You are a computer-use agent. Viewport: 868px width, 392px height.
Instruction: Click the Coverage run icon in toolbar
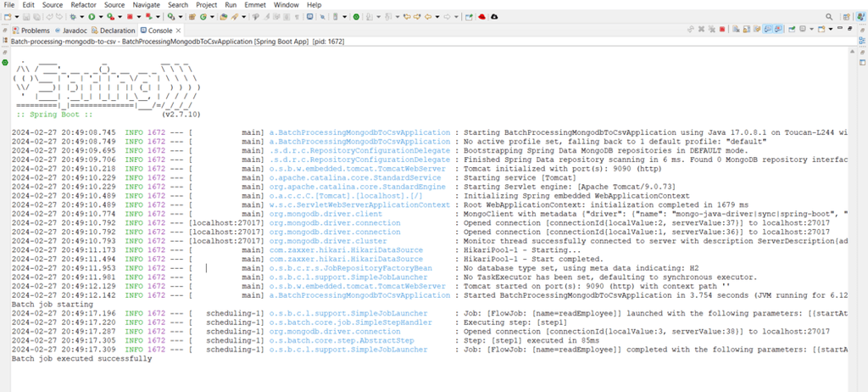(111, 17)
